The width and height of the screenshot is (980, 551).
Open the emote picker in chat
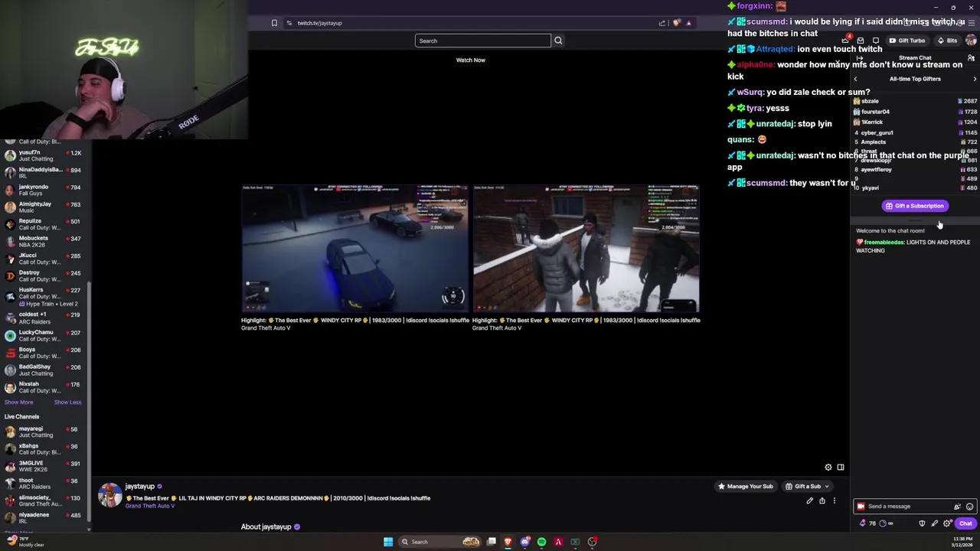click(x=969, y=507)
